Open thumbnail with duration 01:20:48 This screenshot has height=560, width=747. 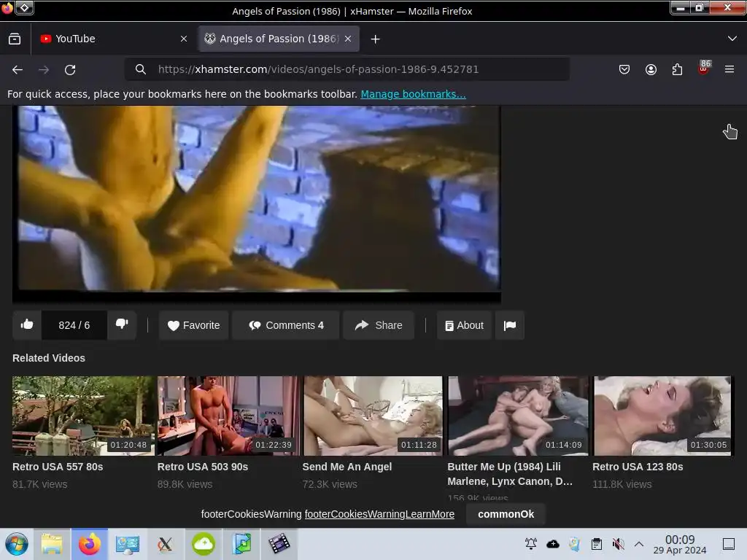pos(83,416)
